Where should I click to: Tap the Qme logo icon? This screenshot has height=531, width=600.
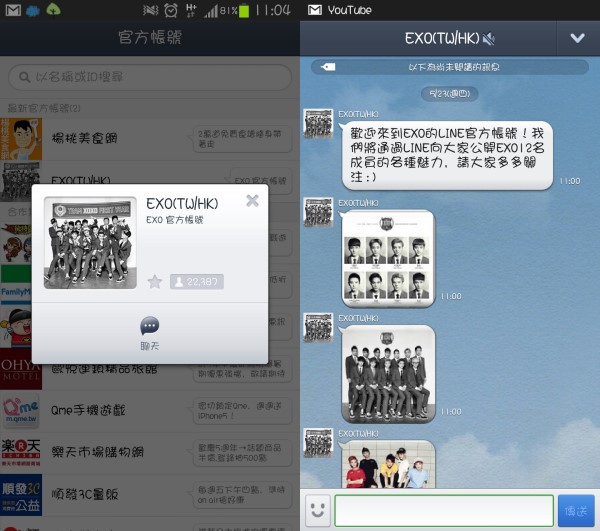[21, 411]
